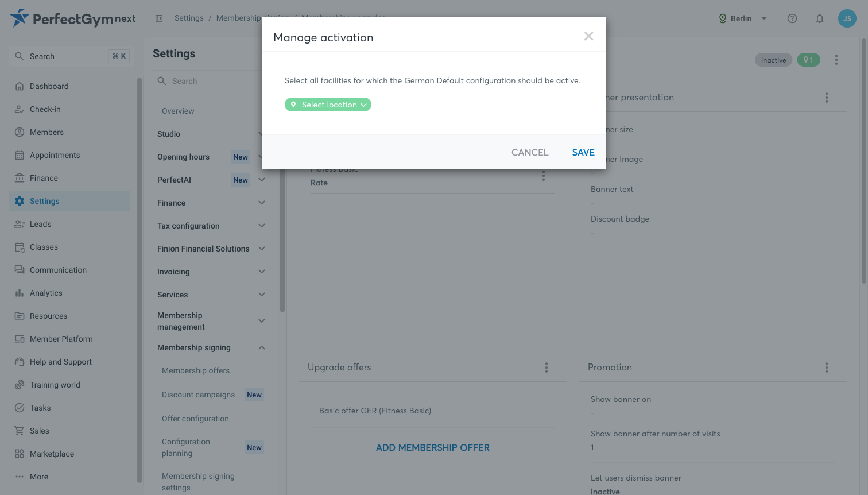
Task: Open the Communication chat icon
Action: click(20, 270)
